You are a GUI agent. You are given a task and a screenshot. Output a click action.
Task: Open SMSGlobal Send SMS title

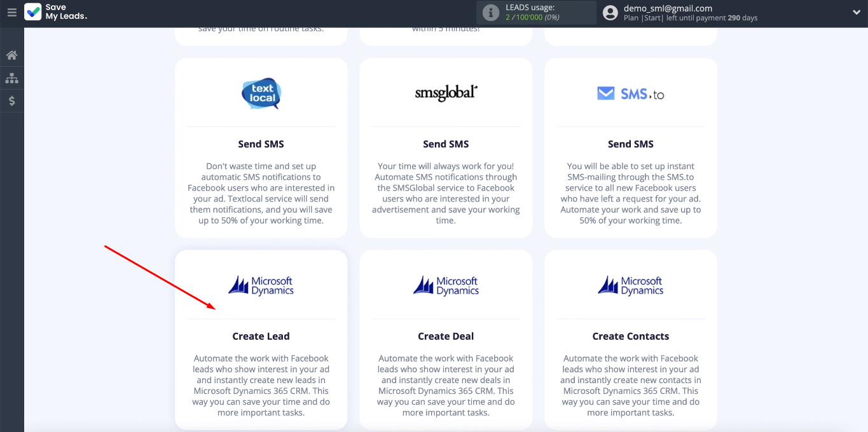click(x=446, y=144)
